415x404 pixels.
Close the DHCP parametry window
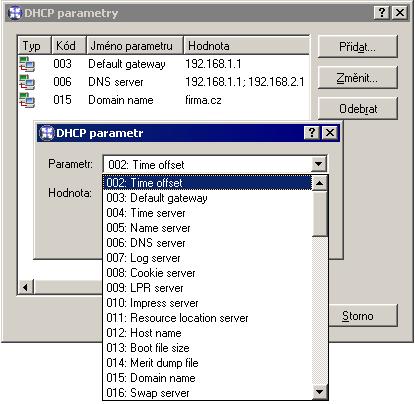tap(400, 13)
